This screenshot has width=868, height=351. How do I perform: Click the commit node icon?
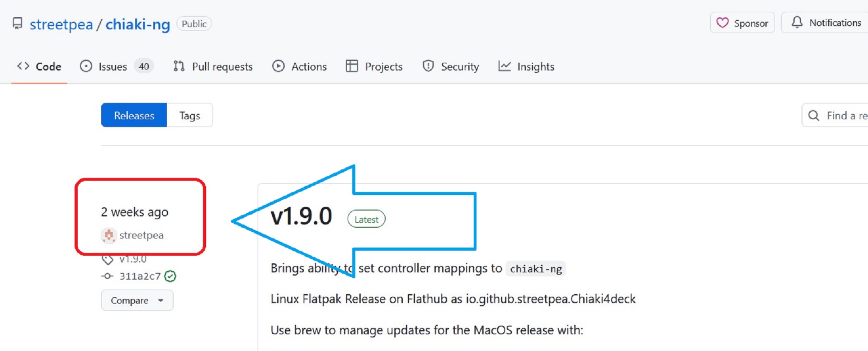coord(107,276)
